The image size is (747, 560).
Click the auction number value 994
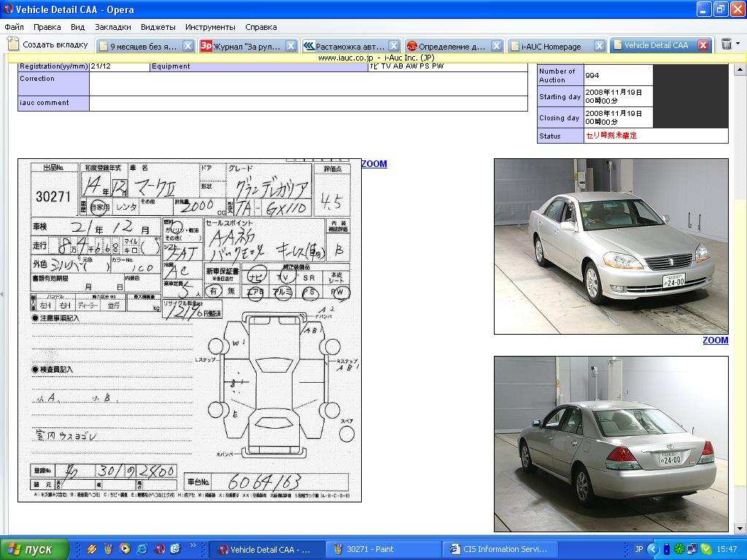coord(592,75)
